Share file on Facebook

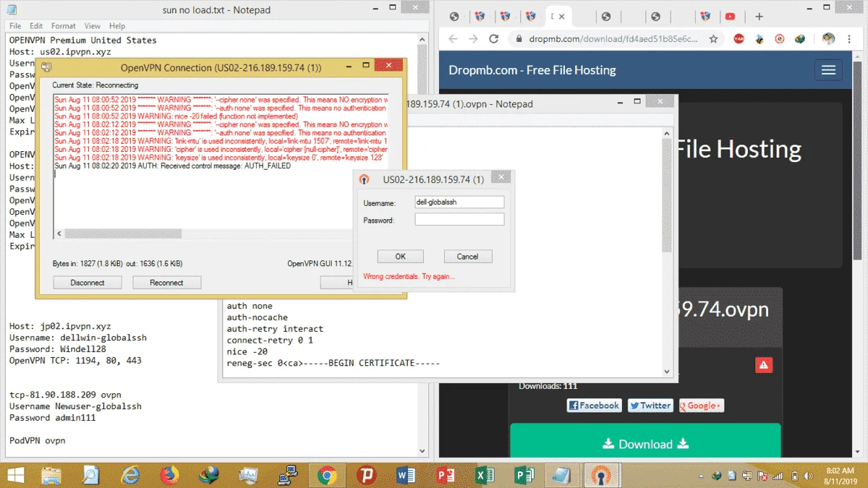595,406
